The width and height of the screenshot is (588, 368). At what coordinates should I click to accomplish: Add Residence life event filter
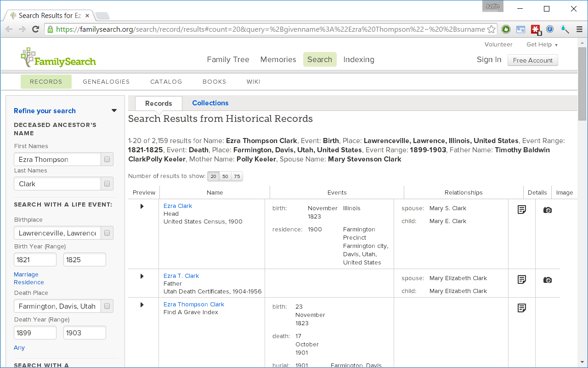click(x=29, y=282)
